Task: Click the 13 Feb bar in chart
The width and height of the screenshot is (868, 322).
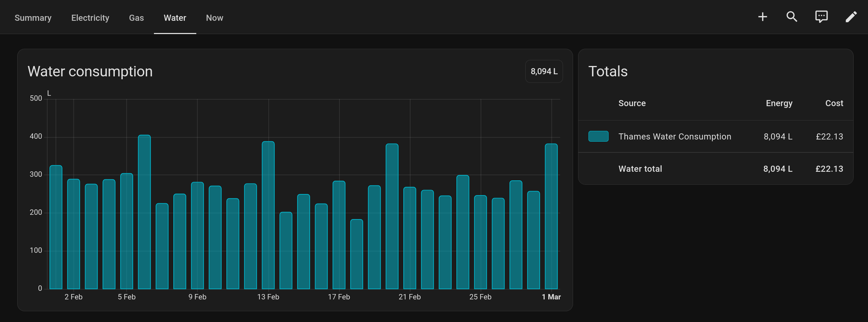Action: (268, 215)
